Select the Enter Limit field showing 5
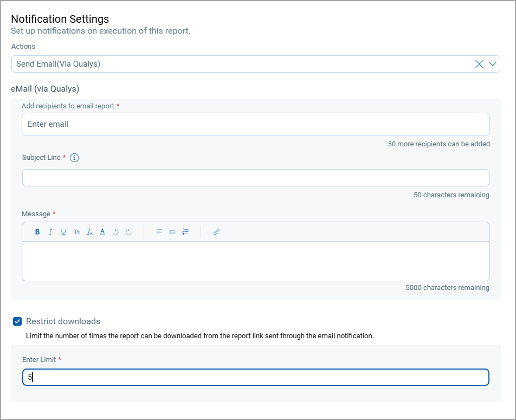 pyautogui.click(x=256, y=377)
